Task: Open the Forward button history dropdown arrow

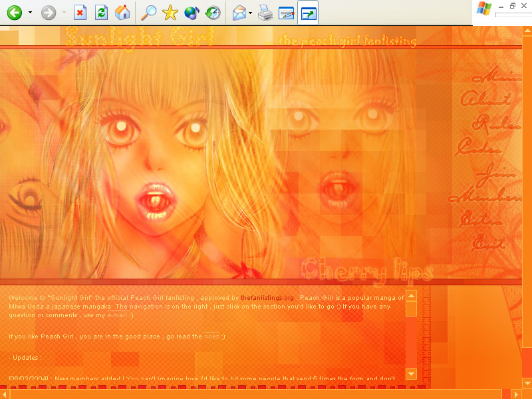Action: pyautogui.click(x=64, y=13)
